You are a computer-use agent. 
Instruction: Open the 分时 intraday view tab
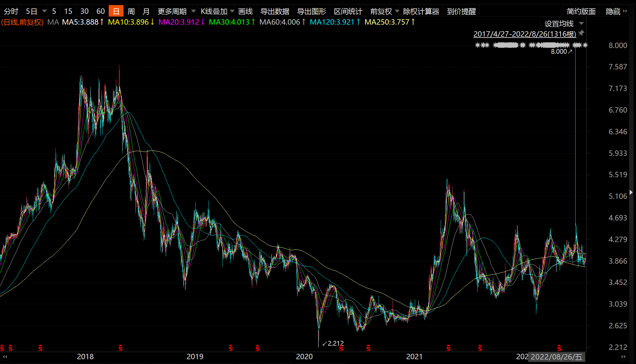click(x=11, y=11)
